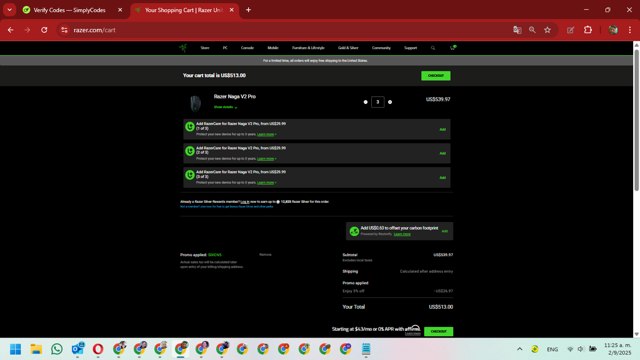Viewport: 640px width, 360px height.
Task: Add RazerCare for item 1 of 3
Action: pos(442,129)
